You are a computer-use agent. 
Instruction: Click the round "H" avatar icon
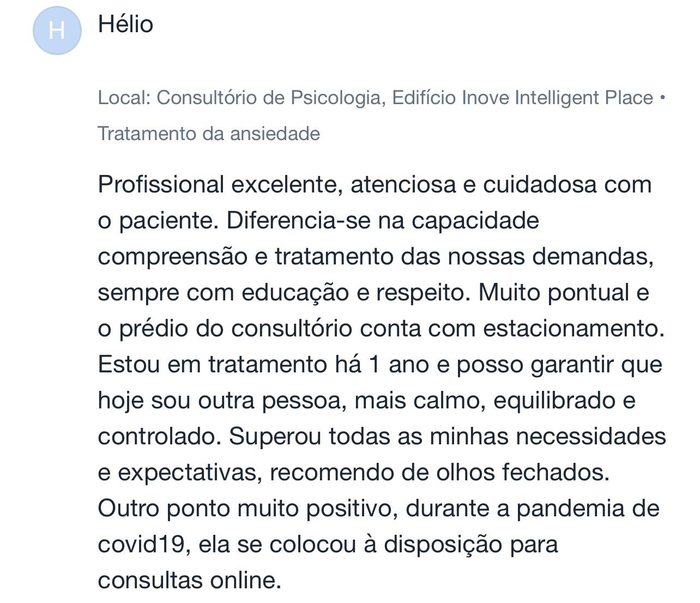coord(57,31)
